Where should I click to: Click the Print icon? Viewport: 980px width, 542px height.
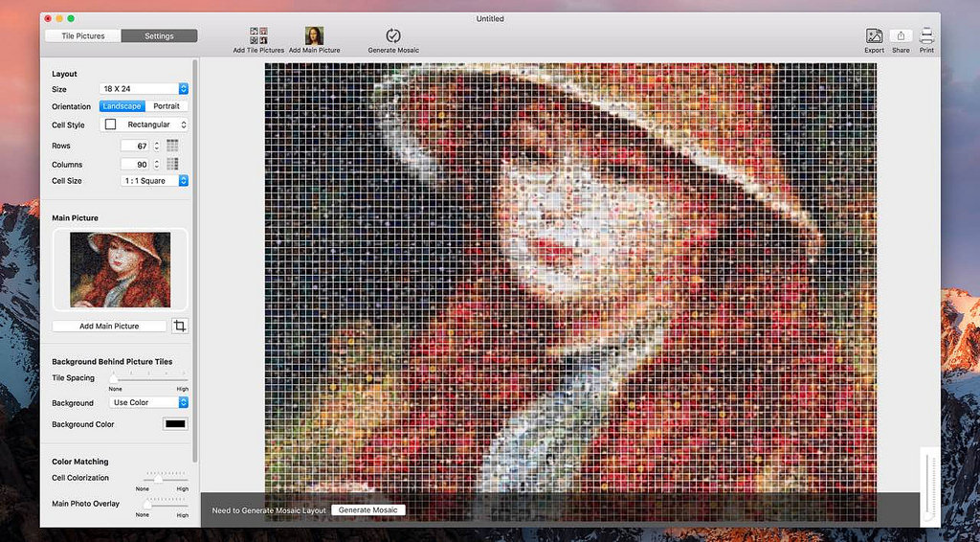(x=926, y=35)
